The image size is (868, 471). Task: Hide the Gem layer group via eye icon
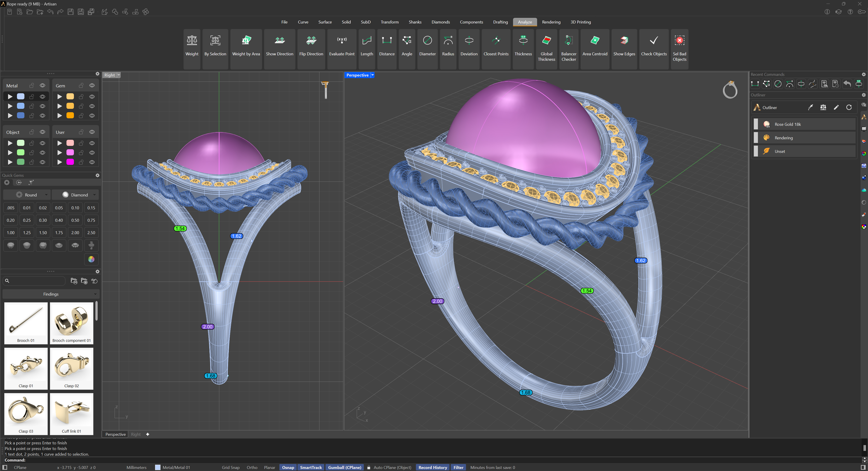pos(92,86)
